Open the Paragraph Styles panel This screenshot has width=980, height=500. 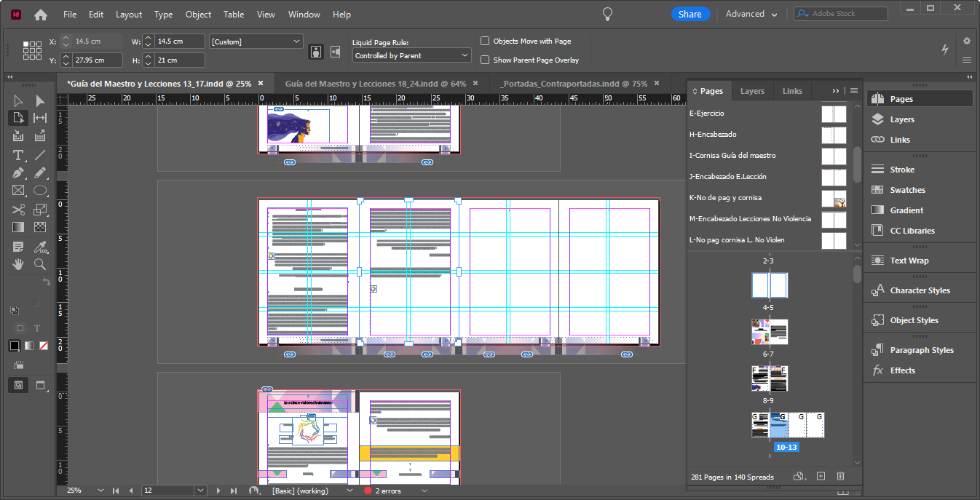tap(919, 349)
